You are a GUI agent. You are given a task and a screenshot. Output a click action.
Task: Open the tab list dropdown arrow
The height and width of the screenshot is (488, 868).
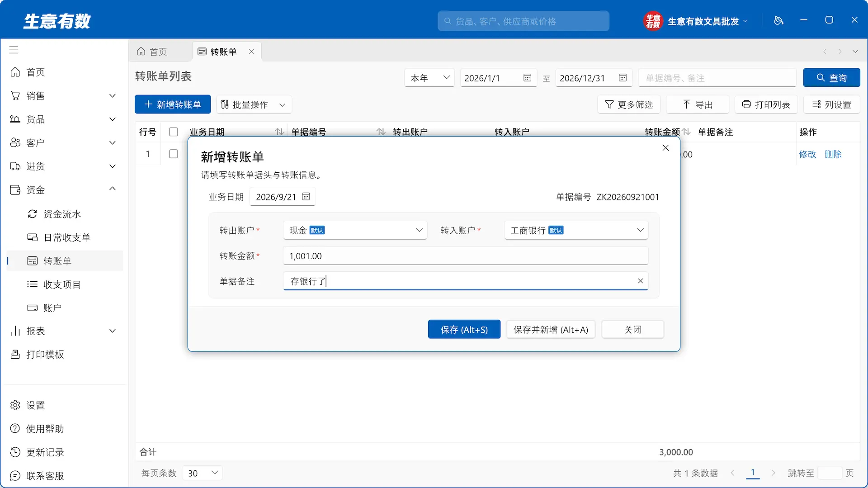pos(855,52)
